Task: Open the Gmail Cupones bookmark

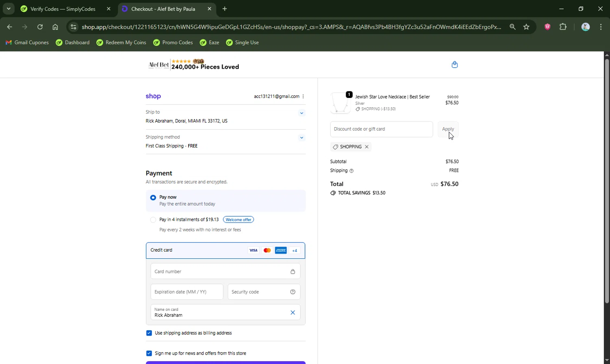Action: (27, 42)
